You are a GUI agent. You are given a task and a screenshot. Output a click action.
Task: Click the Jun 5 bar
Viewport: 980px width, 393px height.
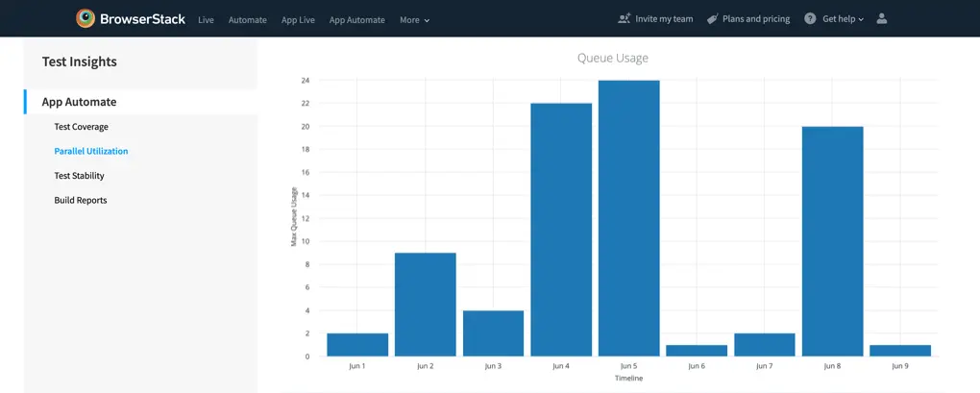[x=628, y=219]
